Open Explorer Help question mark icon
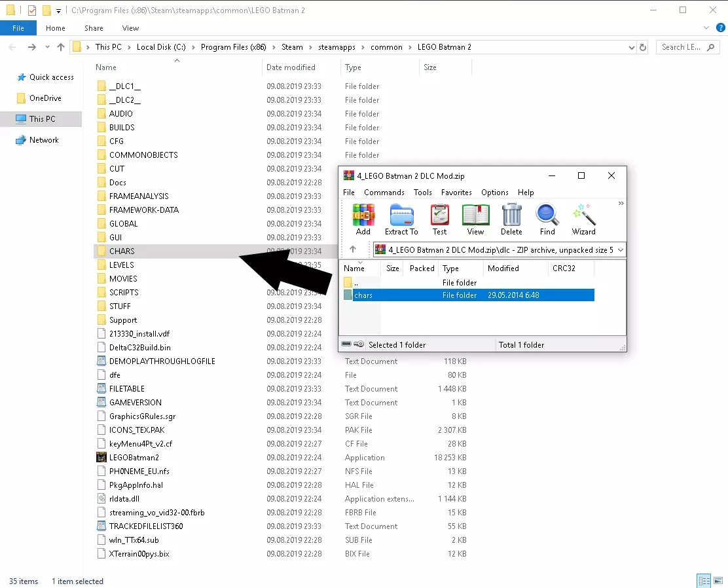The width and height of the screenshot is (728, 588). pos(721,28)
